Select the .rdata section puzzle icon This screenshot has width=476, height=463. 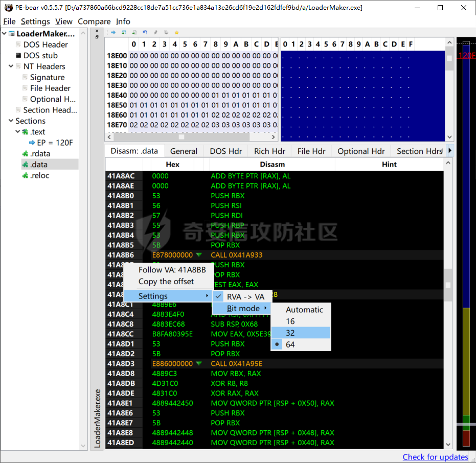(25, 154)
